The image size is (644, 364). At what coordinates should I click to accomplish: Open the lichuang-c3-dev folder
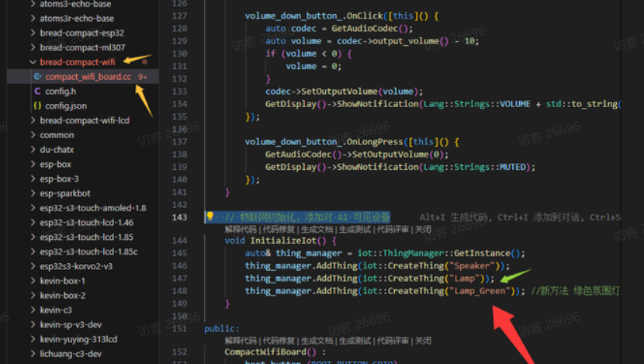(71, 354)
